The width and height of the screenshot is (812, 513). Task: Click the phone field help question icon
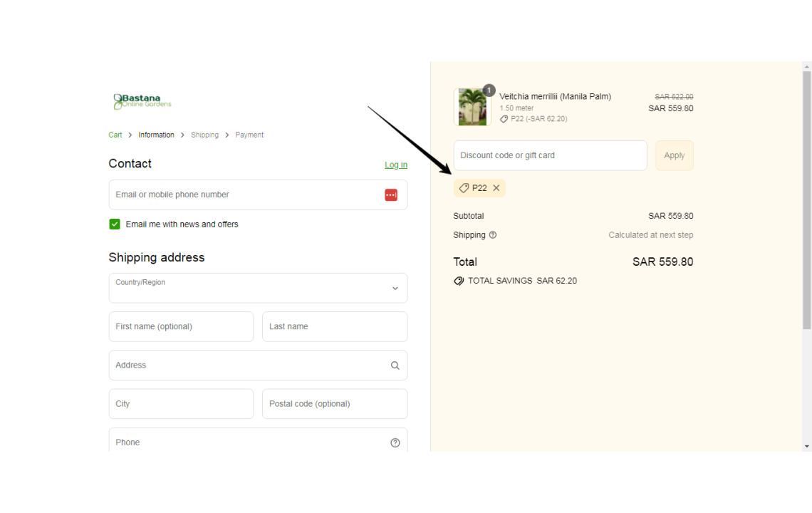pos(395,442)
